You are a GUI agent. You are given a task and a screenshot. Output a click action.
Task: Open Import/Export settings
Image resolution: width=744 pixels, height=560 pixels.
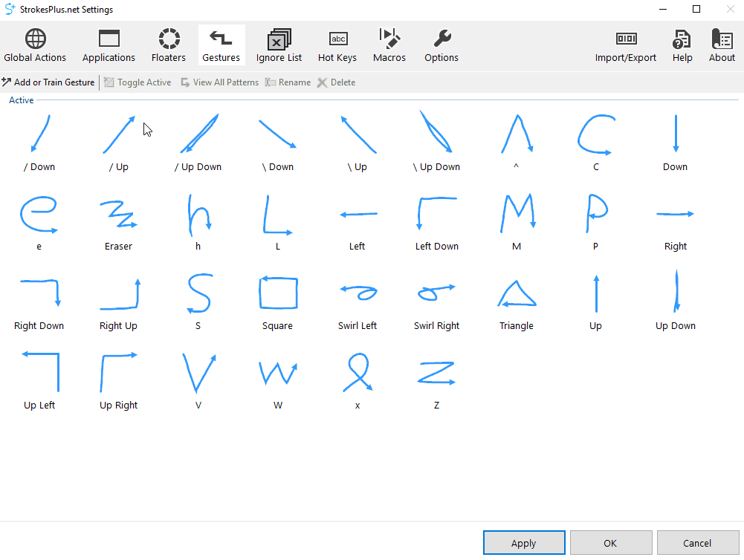(626, 45)
